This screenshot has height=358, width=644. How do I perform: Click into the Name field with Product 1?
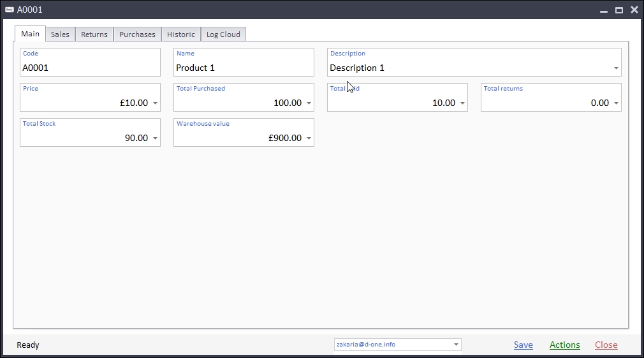(x=242, y=68)
